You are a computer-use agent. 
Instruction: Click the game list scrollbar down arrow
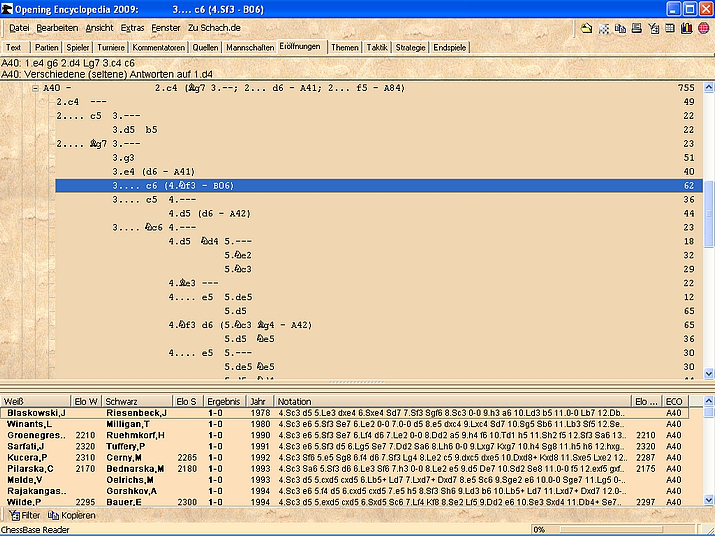pos(709,500)
